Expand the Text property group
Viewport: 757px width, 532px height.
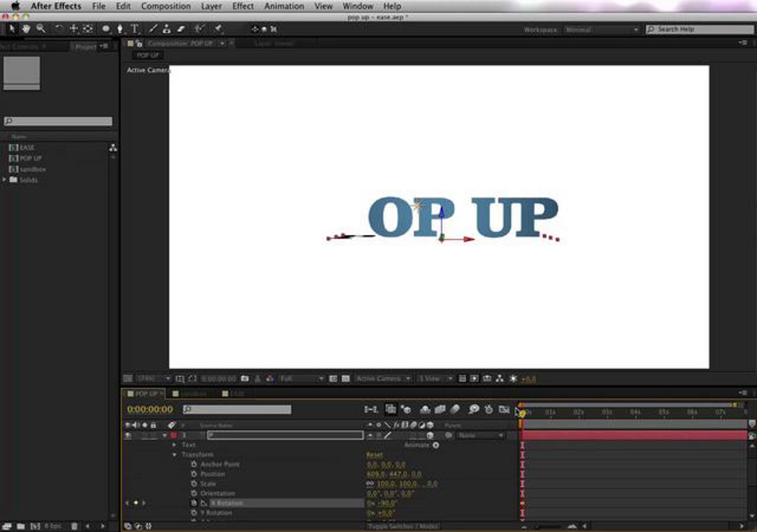[x=174, y=445]
